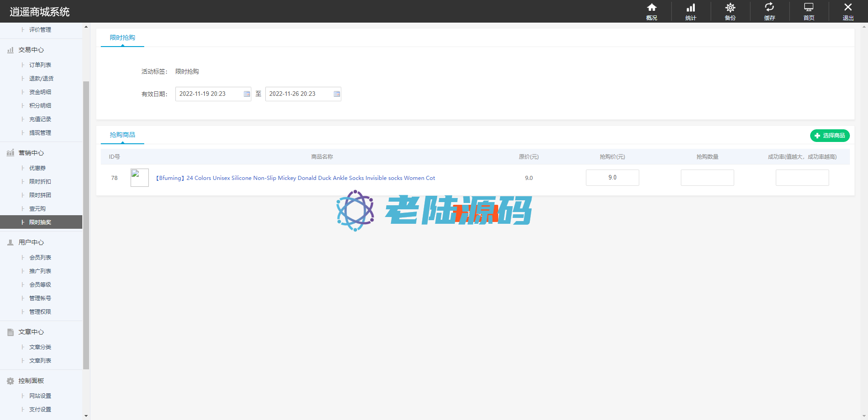The height and width of the screenshot is (420, 868).
Task: Click the end date field 2022-11-26 20:23
Action: (x=303, y=94)
